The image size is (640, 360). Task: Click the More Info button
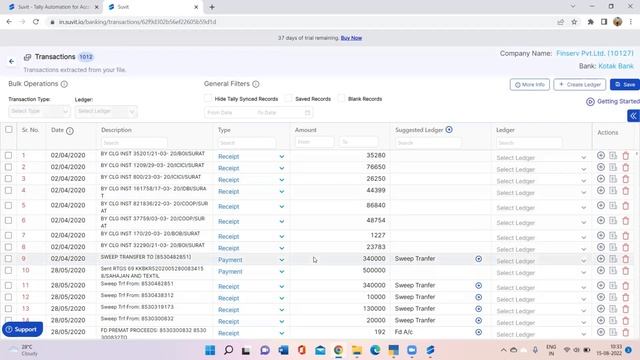(529, 84)
